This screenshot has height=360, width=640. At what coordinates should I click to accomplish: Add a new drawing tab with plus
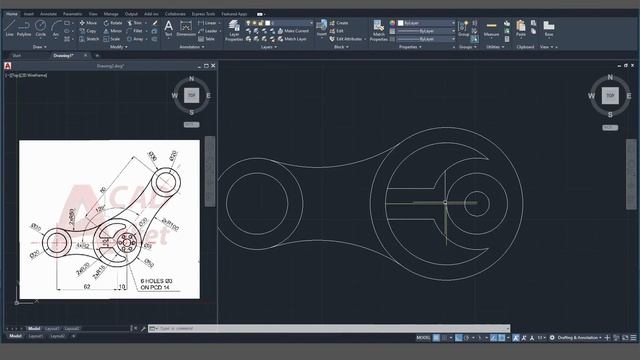pyautogui.click(x=97, y=56)
